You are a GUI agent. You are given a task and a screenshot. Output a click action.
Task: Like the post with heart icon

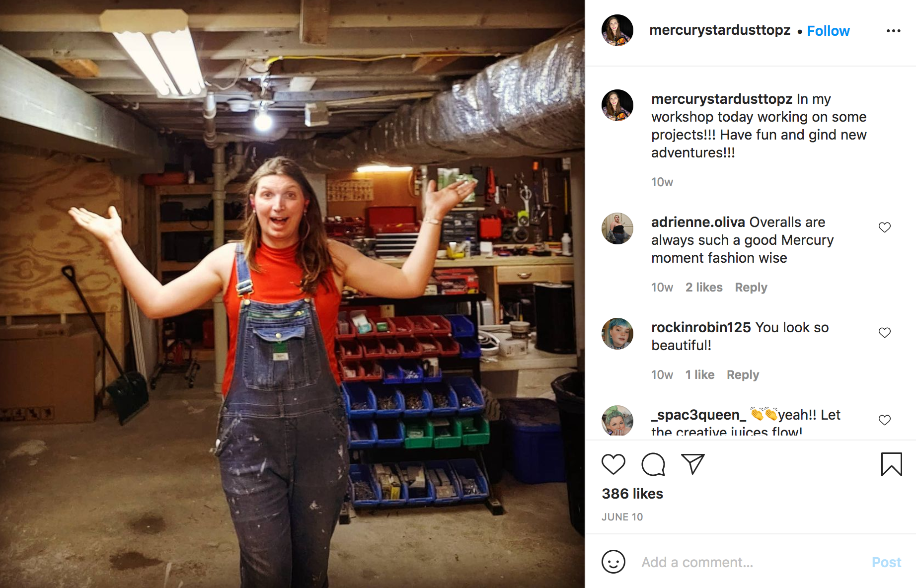point(613,464)
